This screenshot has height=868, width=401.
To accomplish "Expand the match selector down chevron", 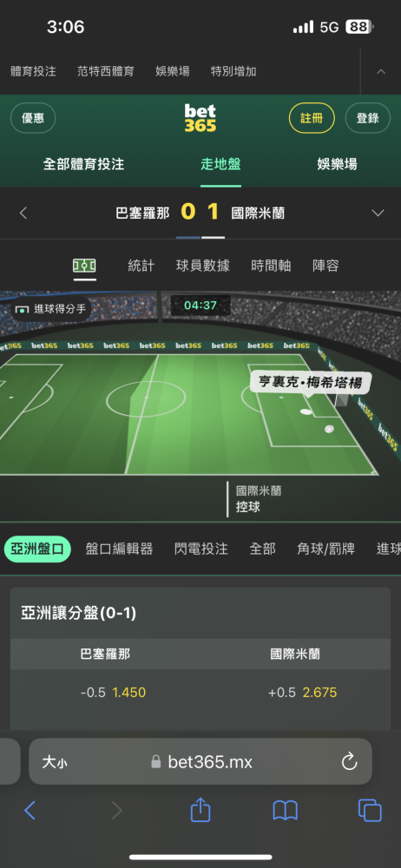I will point(378,214).
